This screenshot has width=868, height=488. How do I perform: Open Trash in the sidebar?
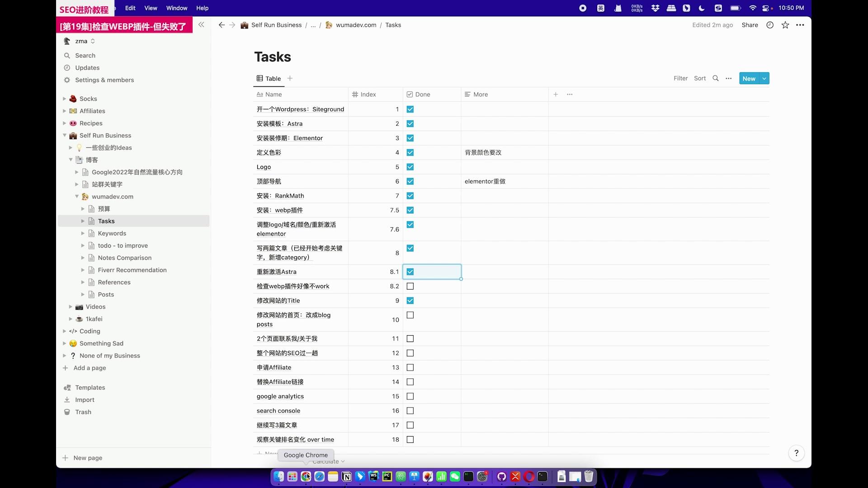point(83,412)
